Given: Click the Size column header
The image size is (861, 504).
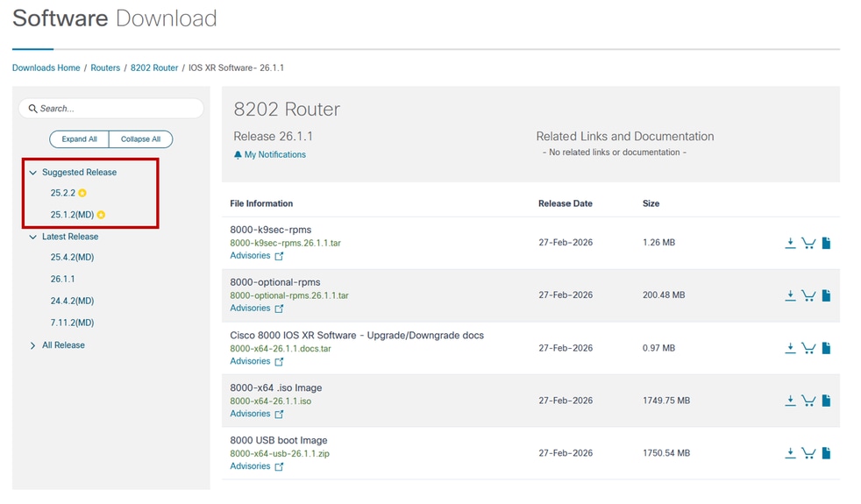Looking at the screenshot, I should point(651,203).
